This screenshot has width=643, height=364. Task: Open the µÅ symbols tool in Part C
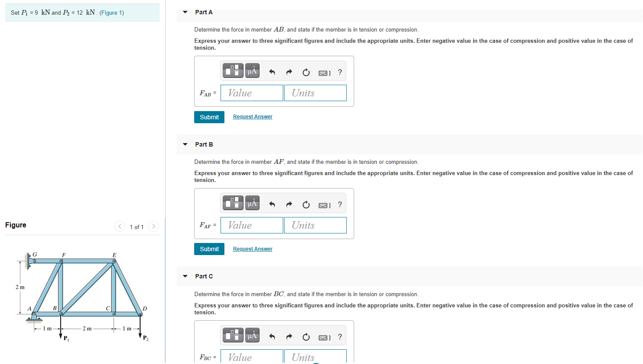coord(253,335)
